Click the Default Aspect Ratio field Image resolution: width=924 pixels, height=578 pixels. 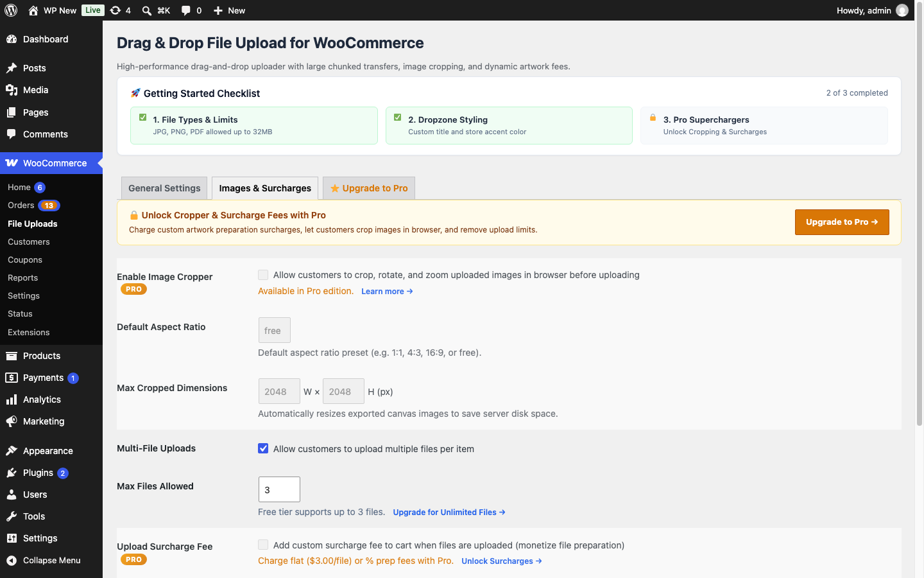(274, 330)
